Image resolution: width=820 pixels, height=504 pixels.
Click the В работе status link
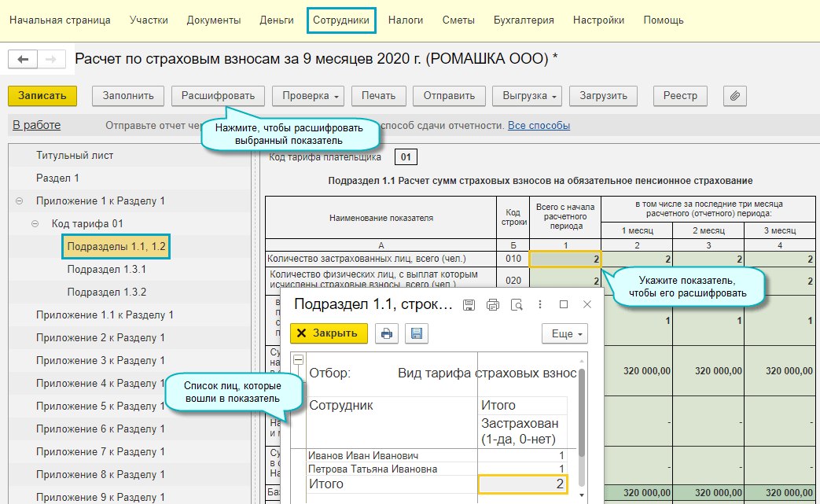click(37, 126)
